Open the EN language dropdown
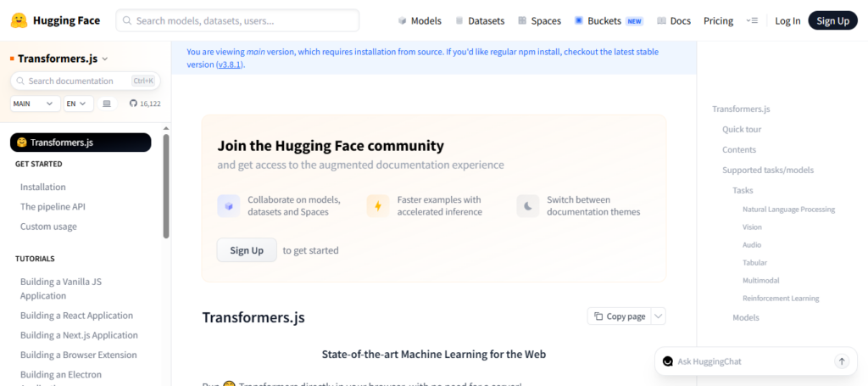This screenshot has height=386, width=868. [x=79, y=103]
